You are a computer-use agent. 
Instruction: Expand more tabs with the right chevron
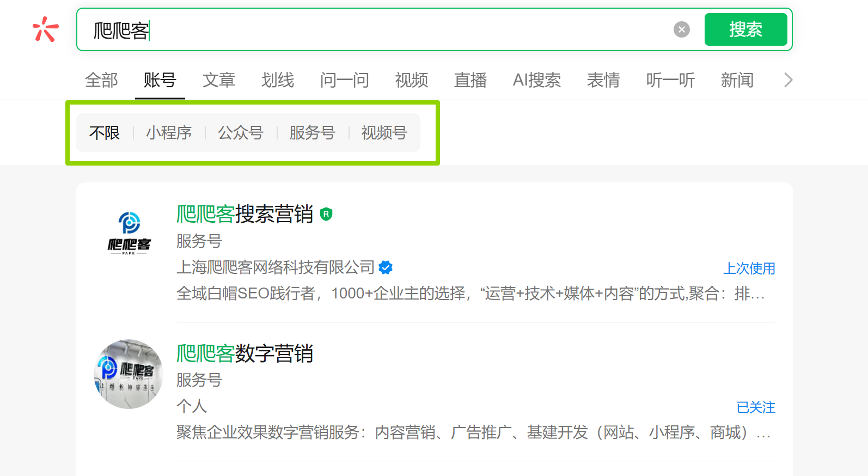coord(788,80)
